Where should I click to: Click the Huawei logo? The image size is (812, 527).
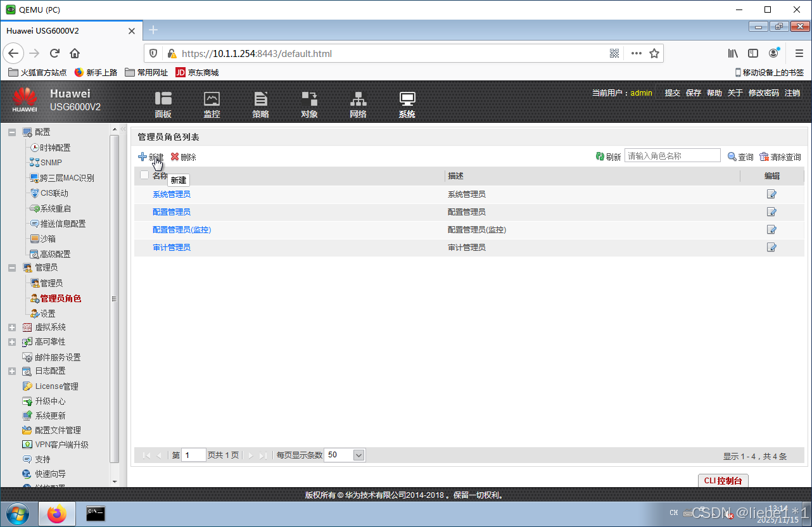(25, 100)
